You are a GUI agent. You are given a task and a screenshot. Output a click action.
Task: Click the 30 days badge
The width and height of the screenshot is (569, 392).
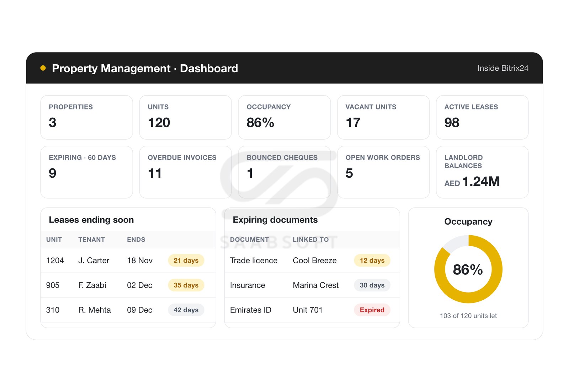point(372,285)
